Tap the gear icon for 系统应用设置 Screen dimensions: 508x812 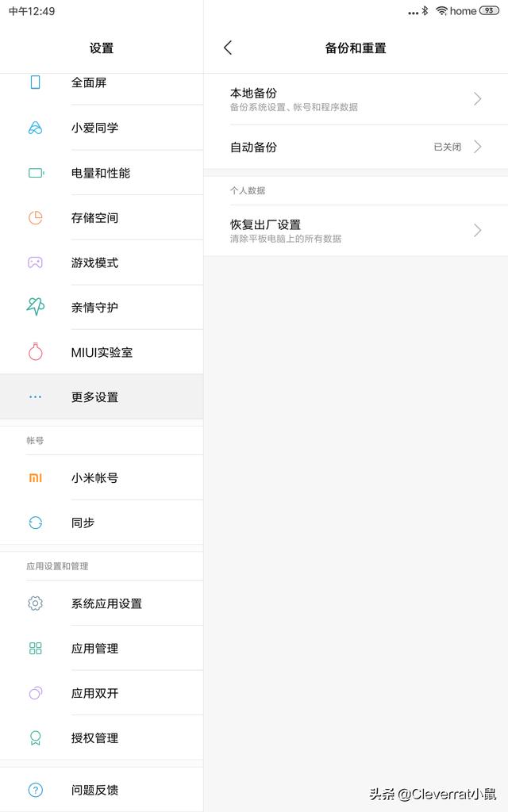click(x=35, y=603)
